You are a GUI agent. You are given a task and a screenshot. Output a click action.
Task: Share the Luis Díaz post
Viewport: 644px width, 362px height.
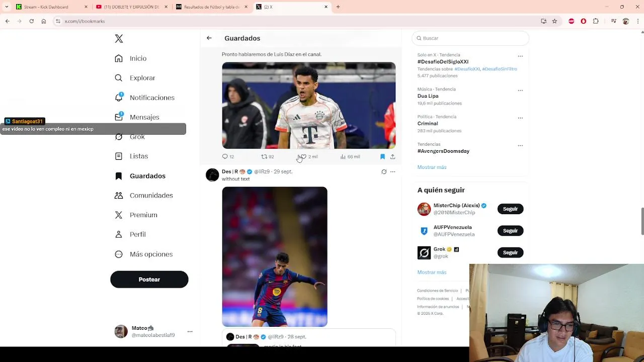(x=392, y=157)
